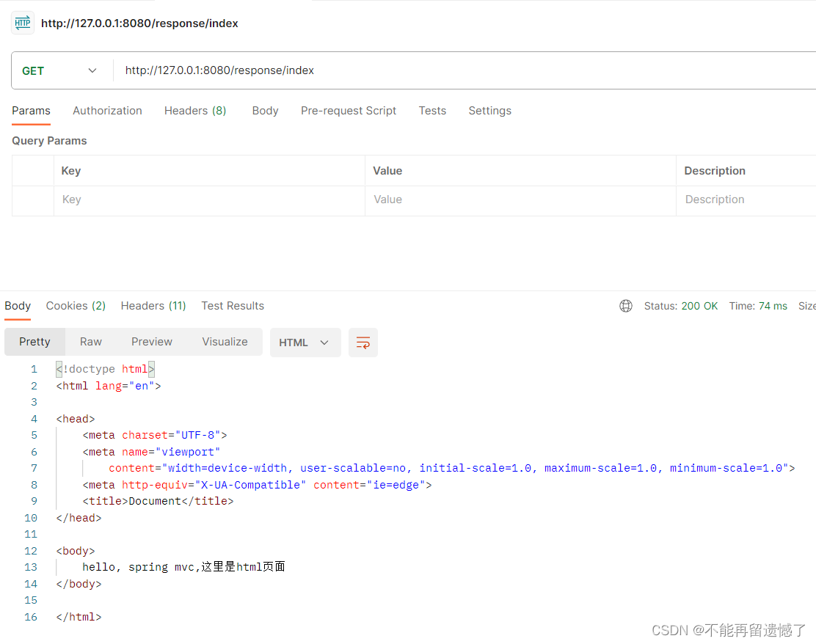Switch to the Raw view
The width and height of the screenshot is (816, 644).
pos(90,342)
